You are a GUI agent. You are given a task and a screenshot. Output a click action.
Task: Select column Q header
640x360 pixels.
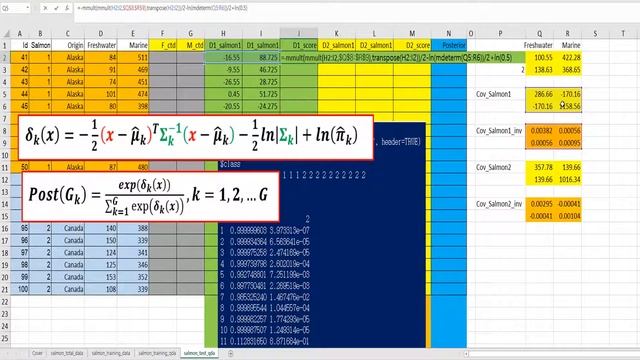tap(540, 33)
